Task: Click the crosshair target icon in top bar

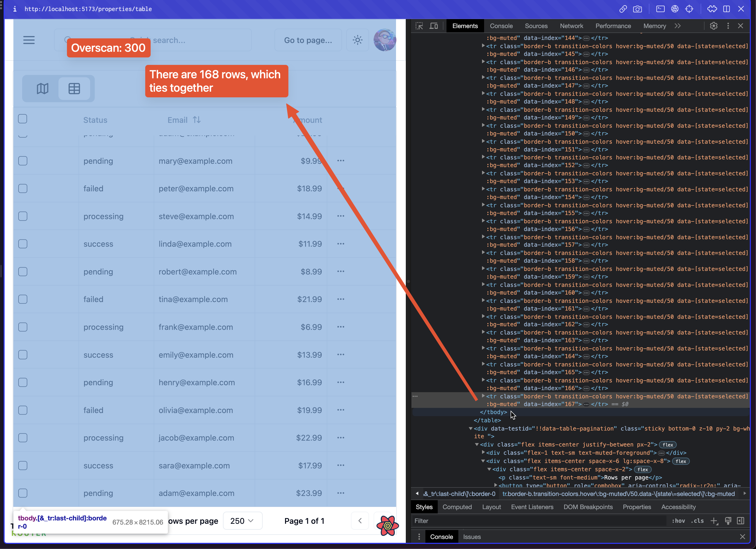Action: pos(689,9)
